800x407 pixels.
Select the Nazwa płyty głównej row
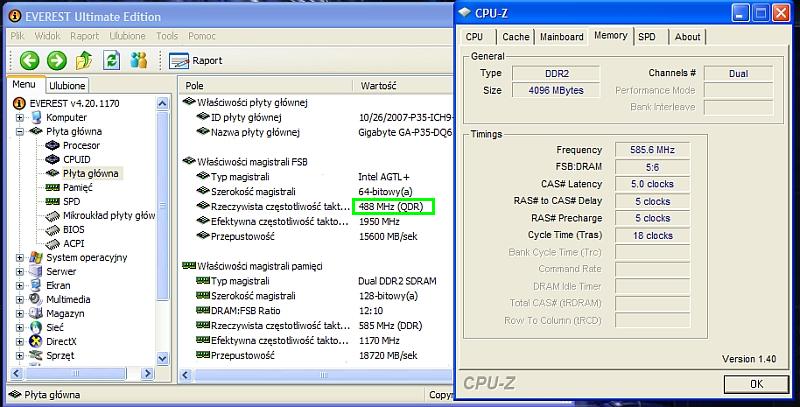[316, 132]
